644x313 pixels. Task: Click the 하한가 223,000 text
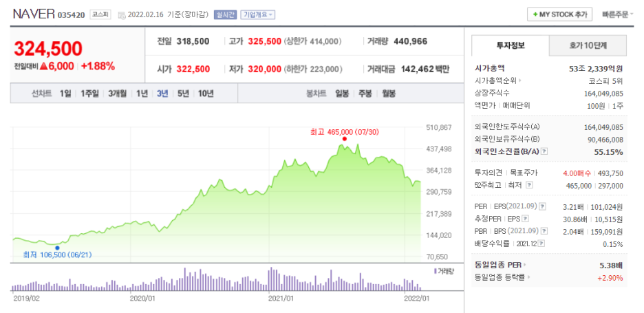pos(313,69)
